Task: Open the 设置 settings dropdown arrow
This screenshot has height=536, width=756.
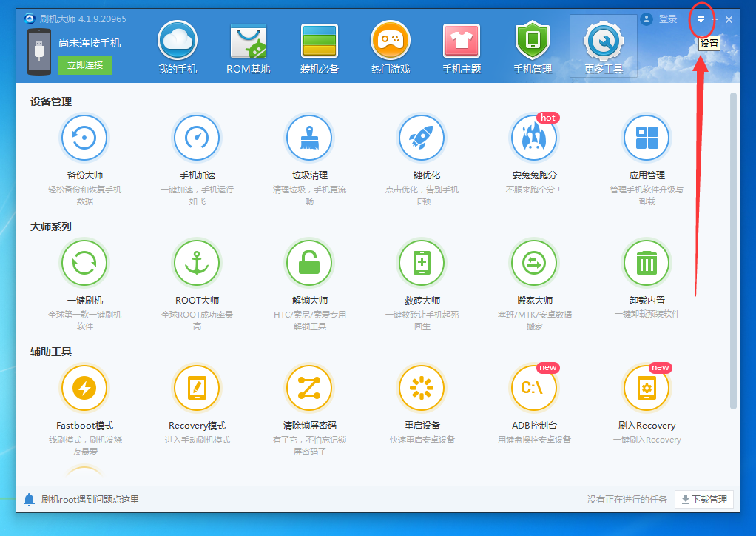Action: coord(701,20)
